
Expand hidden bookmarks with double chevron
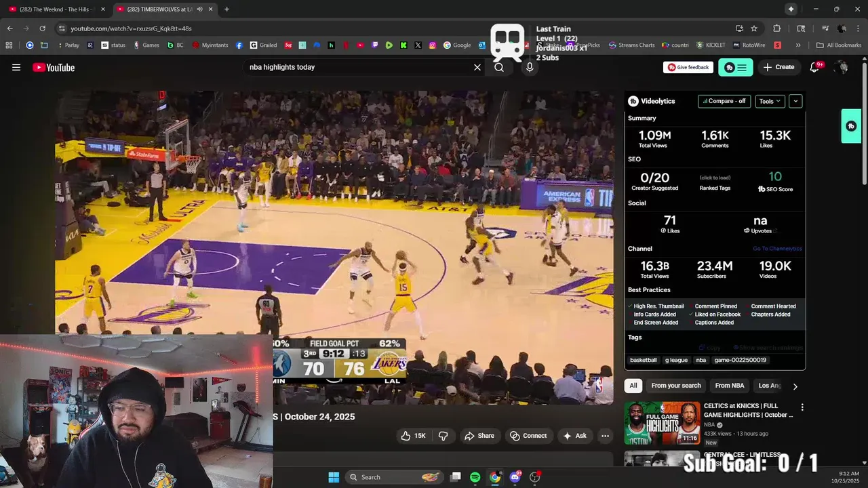(x=798, y=45)
